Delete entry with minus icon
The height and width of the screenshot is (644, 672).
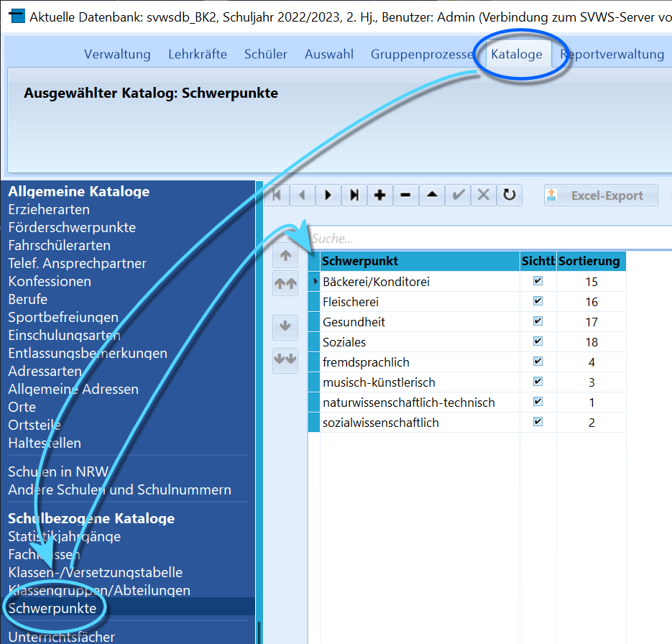405,195
